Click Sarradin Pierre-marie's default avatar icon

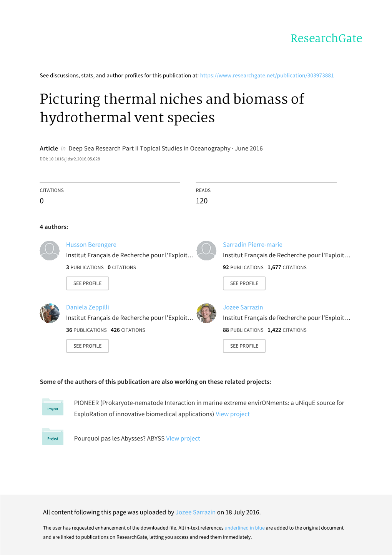206,251
